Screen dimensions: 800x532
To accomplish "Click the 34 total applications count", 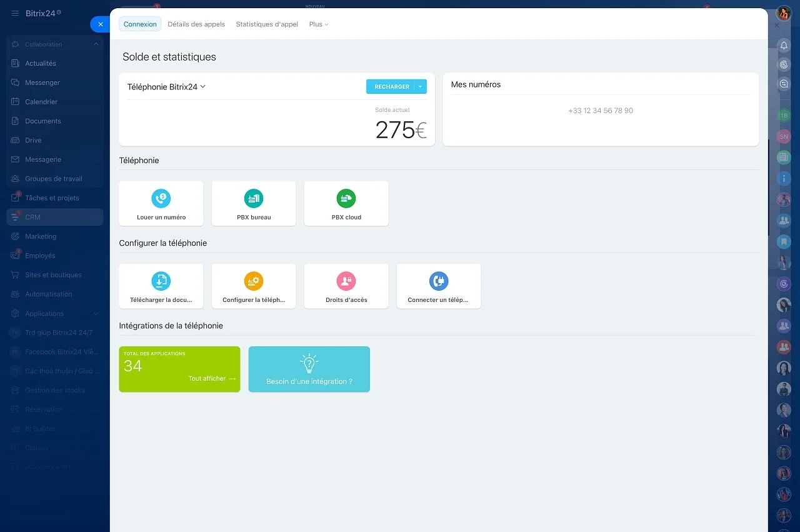I will click(132, 366).
